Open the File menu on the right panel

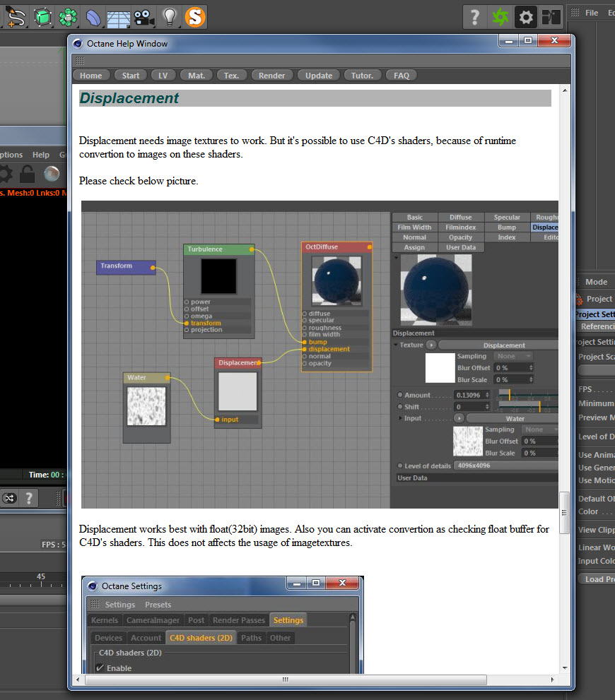tap(592, 13)
